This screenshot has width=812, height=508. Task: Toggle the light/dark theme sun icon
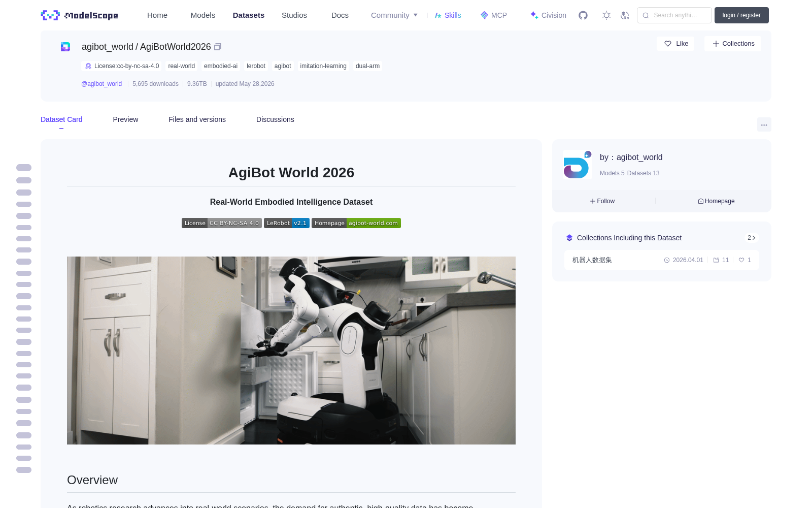coord(606,15)
